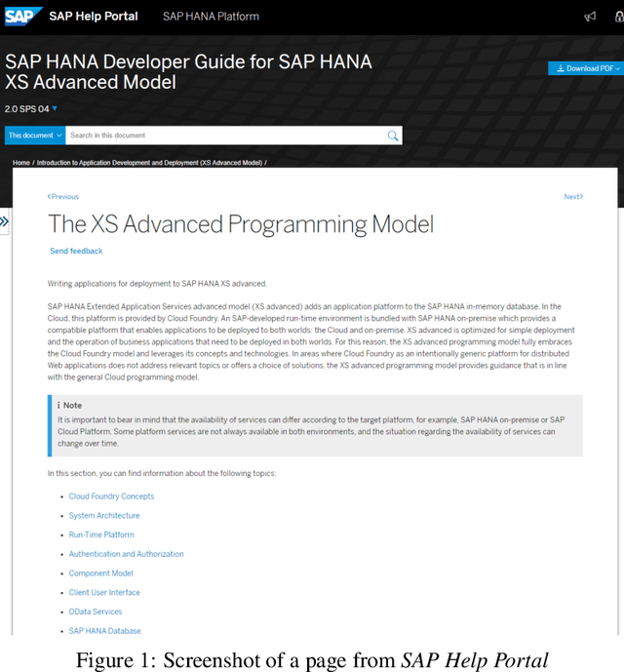Image resolution: width=624 pixels, height=672 pixels.
Task: Open Client User Interface topic
Action: pos(104,593)
